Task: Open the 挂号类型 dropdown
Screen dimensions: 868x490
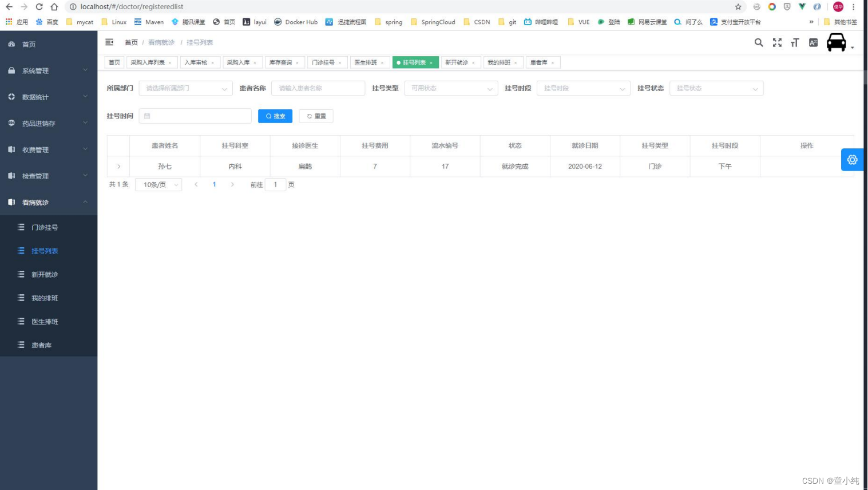Action: coord(451,88)
